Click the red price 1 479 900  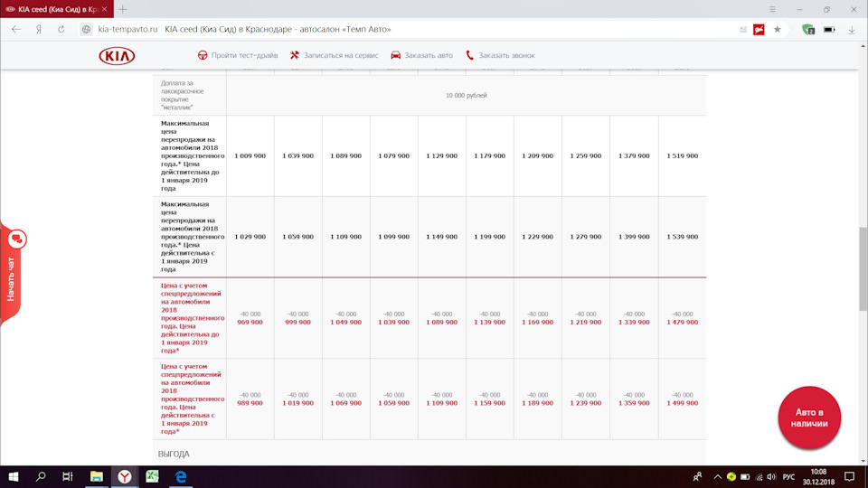683,322
